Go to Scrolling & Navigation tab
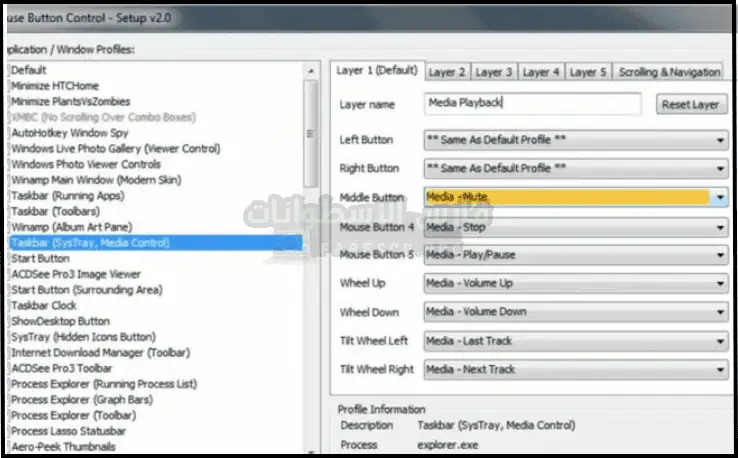 pyautogui.click(x=669, y=72)
